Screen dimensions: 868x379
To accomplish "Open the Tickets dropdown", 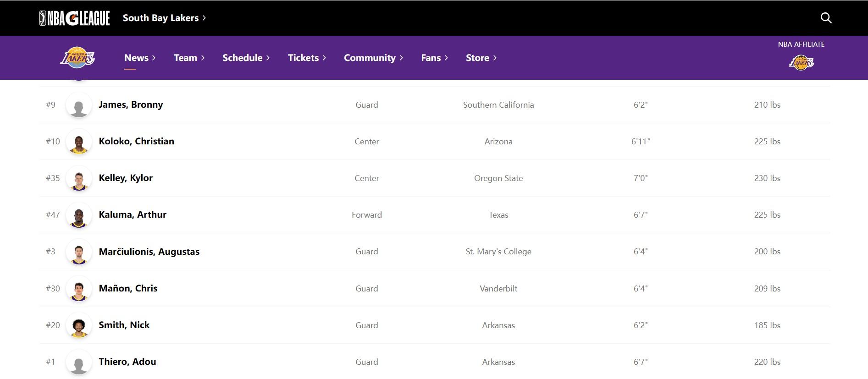I will tap(307, 58).
